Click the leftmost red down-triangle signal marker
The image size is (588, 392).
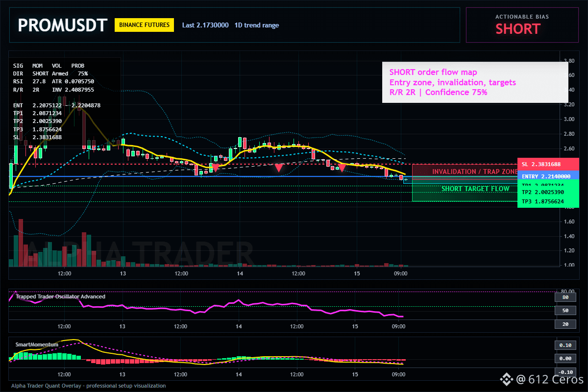tap(215, 168)
